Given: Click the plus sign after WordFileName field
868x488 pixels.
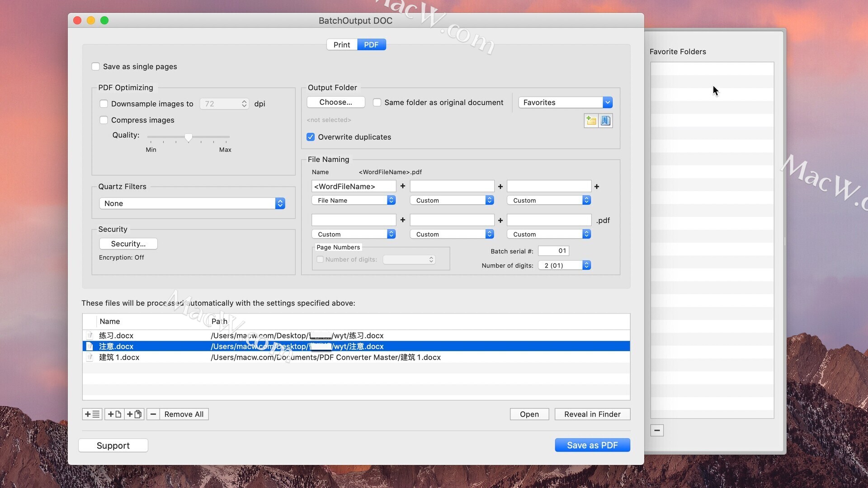Looking at the screenshot, I should click(403, 186).
